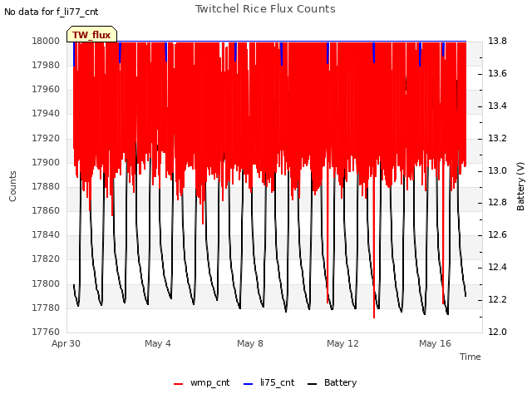The image size is (532, 399).
Task: Click the 17960 counts axis value
Action: (46, 90)
